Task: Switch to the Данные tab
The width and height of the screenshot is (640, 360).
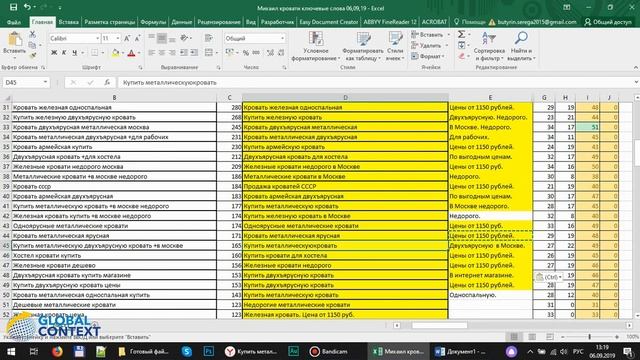Action: (182, 22)
